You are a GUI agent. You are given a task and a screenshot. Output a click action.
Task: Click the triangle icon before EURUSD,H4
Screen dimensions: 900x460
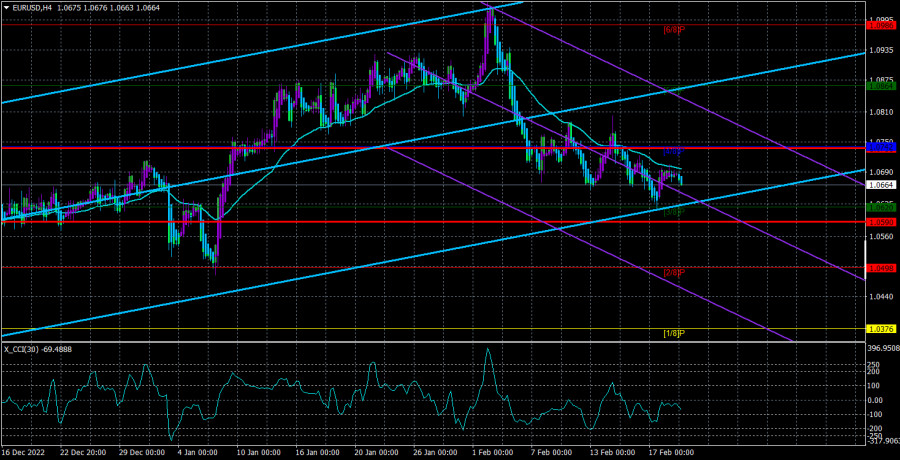5,9
